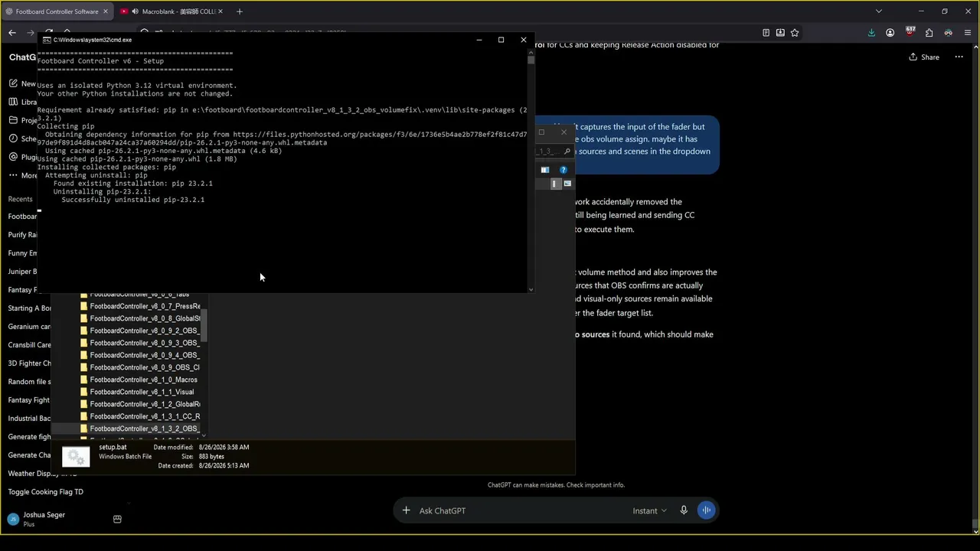The image size is (980, 551).
Task: Select folder FootboardController_v8_0_7_PressRe
Action: point(141,306)
